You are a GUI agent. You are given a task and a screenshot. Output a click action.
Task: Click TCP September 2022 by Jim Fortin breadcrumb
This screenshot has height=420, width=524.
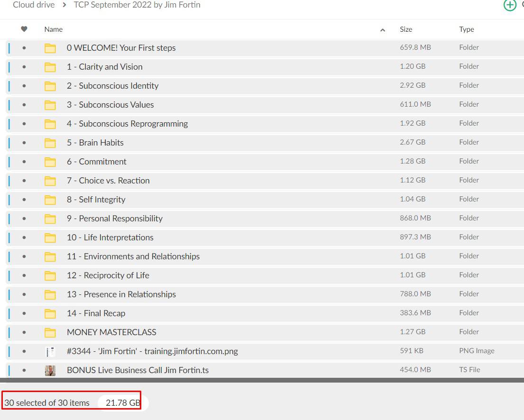[x=137, y=5]
